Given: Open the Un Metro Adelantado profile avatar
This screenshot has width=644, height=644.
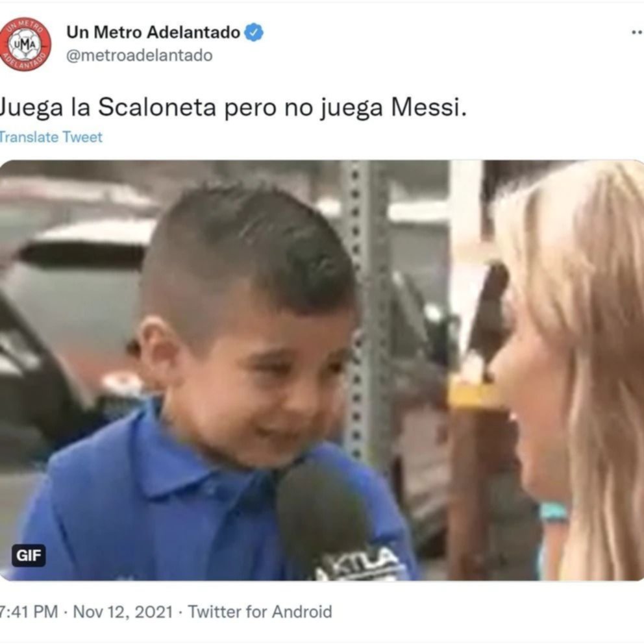Looking at the screenshot, I should click(x=25, y=44).
